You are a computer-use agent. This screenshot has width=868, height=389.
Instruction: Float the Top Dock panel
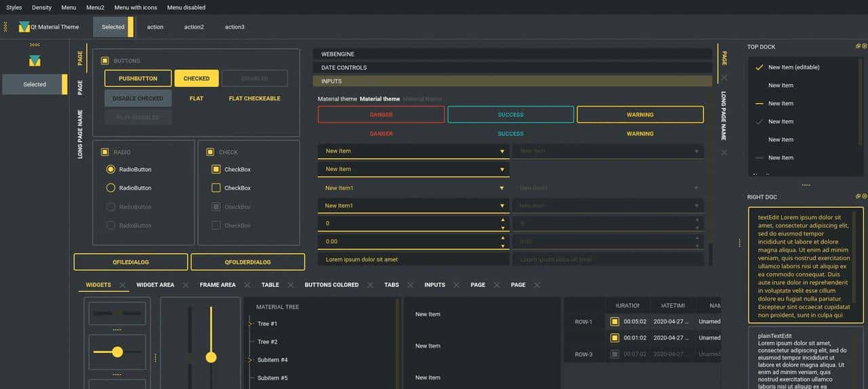tap(858, 46)
